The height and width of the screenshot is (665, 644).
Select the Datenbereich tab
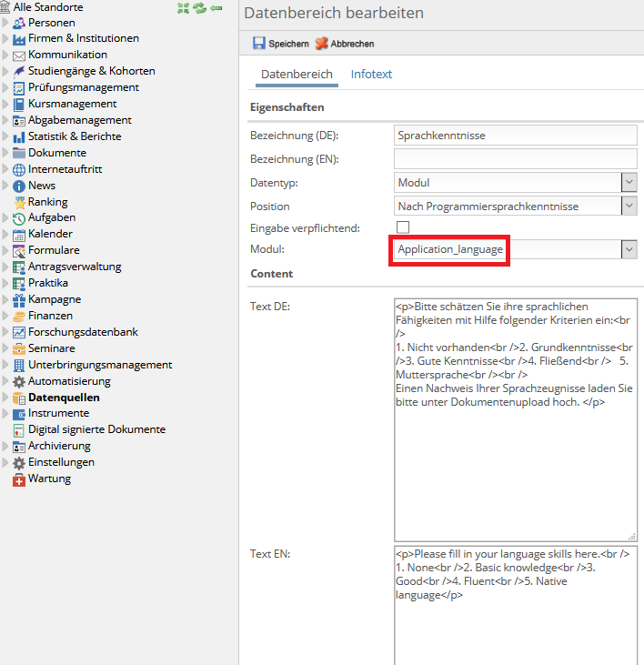click(297, 75)
